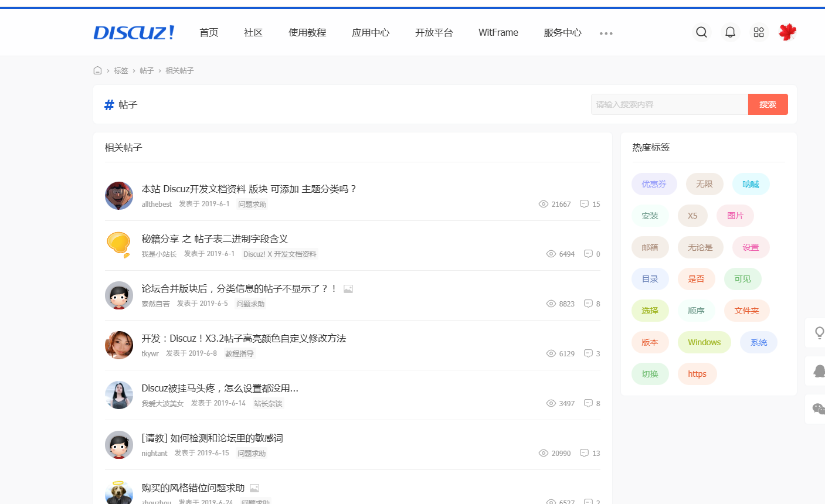Select the green Windows hot tag
Image resolution: width=825 pixels, height=504 pixels.
(x=704, y=342)
